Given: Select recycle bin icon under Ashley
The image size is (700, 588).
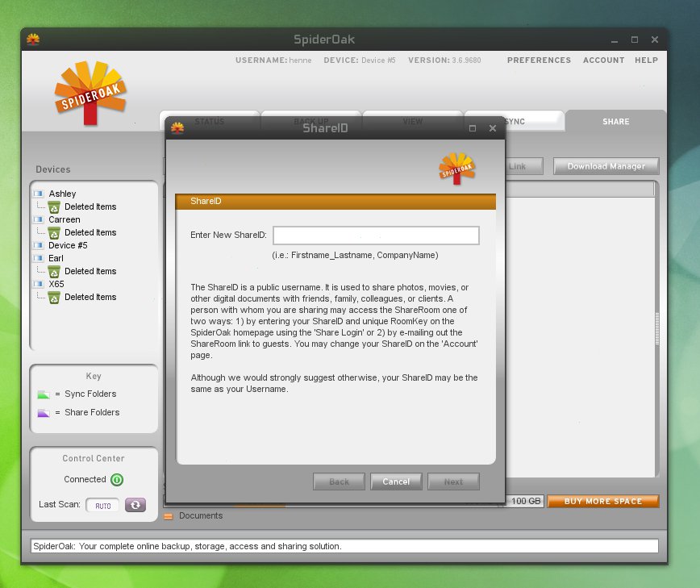Looking at the screenshot, I should [x=54, y=207].
